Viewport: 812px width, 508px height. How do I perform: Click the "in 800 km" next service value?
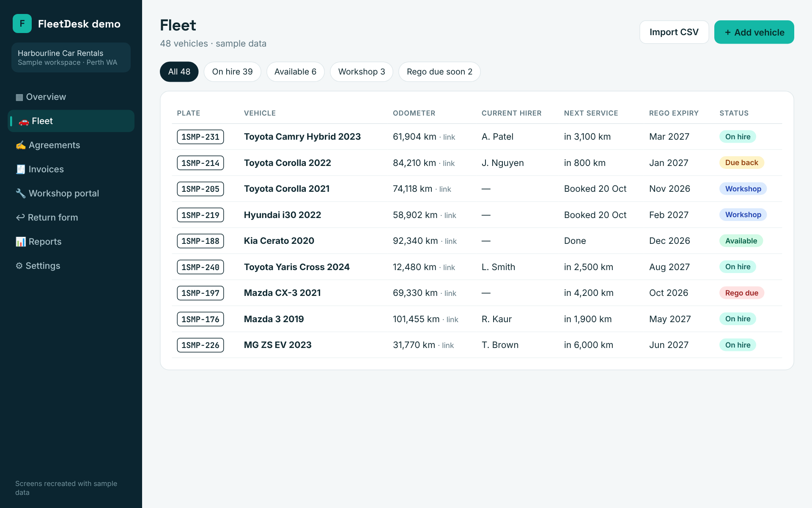tap(585, 163)
